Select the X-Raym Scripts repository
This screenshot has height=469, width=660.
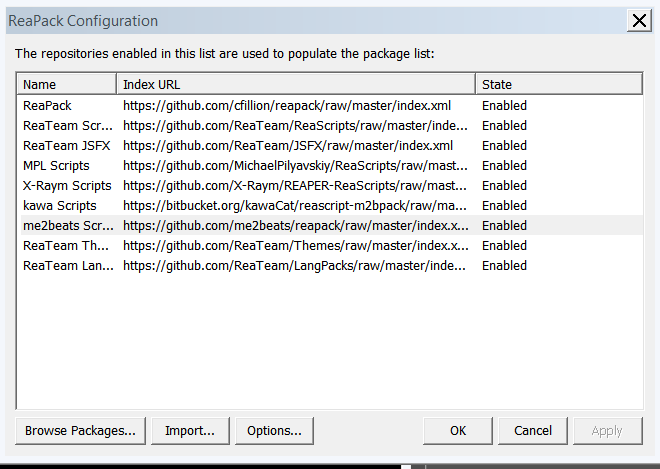pos(67,185)
